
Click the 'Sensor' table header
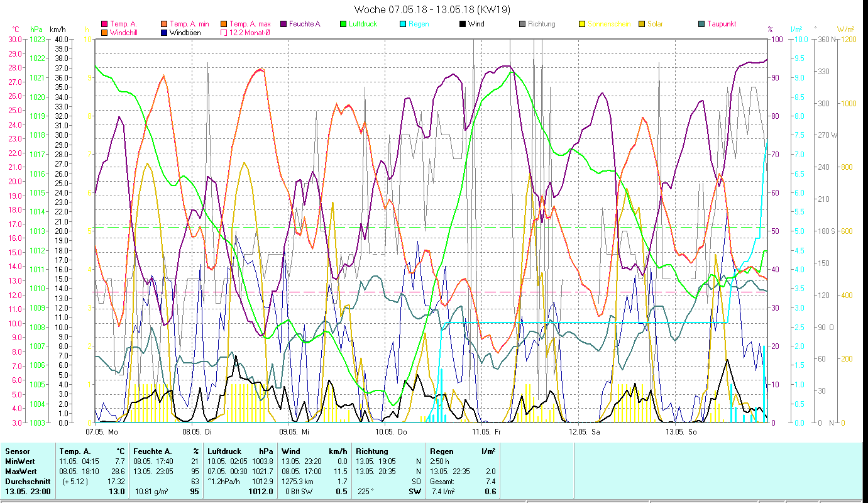pos(17,451)
